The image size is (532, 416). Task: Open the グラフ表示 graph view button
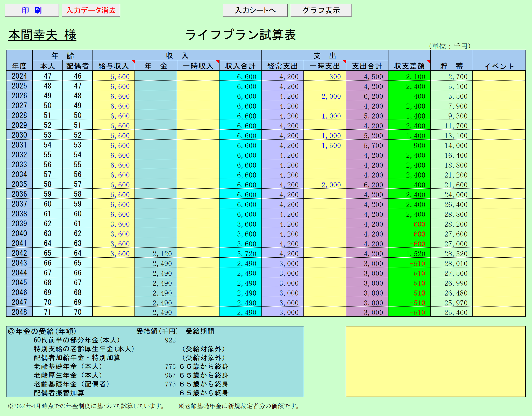pos(321,10)
